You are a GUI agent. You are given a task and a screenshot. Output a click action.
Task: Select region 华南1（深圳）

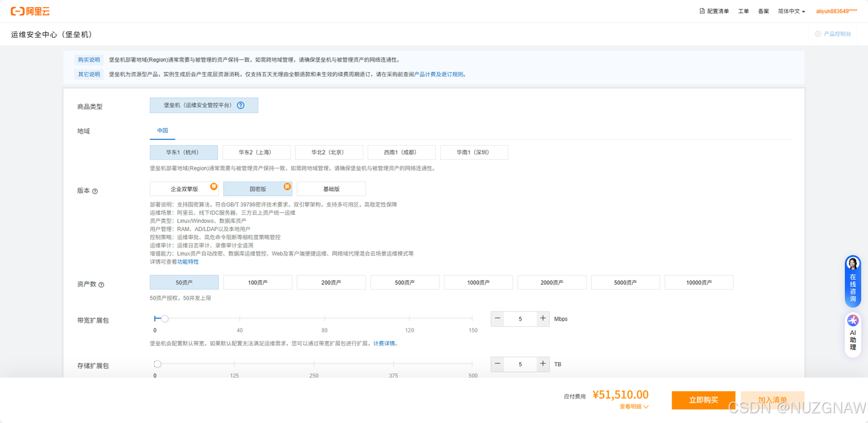tap(474, 152)
